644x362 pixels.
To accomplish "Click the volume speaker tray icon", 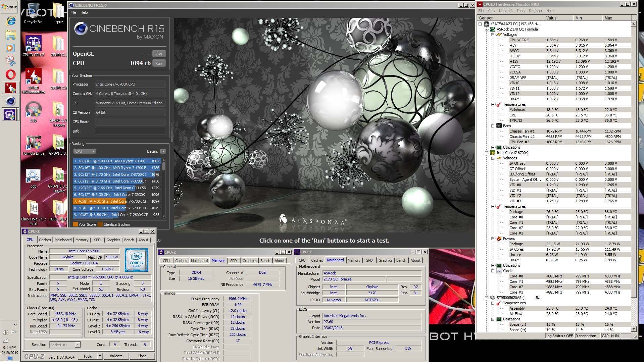I will coord(6,332).
